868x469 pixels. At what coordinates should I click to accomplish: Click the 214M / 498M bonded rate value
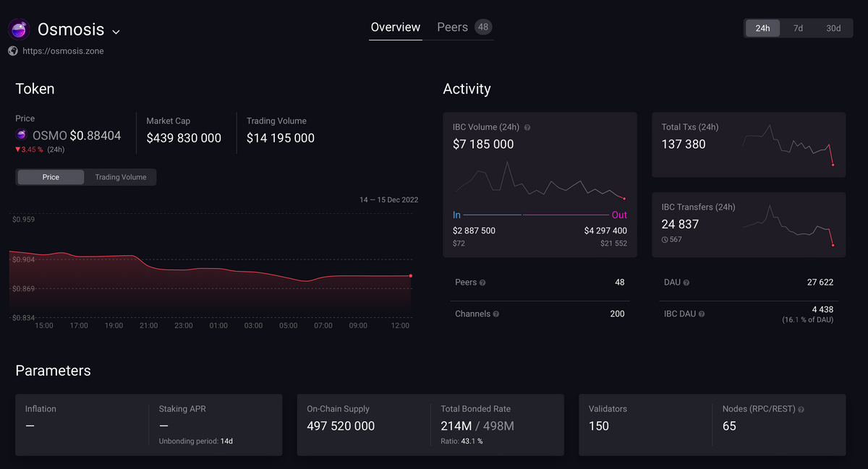[477, 426]
